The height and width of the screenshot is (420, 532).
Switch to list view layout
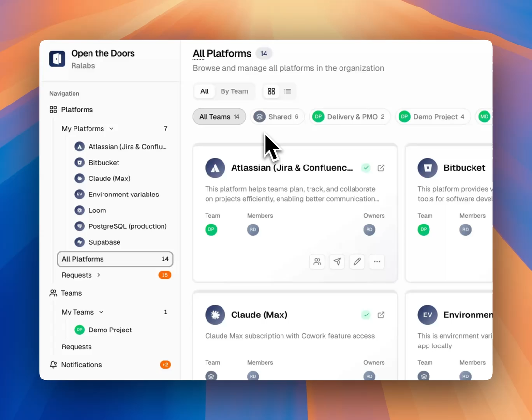point(287,91)
